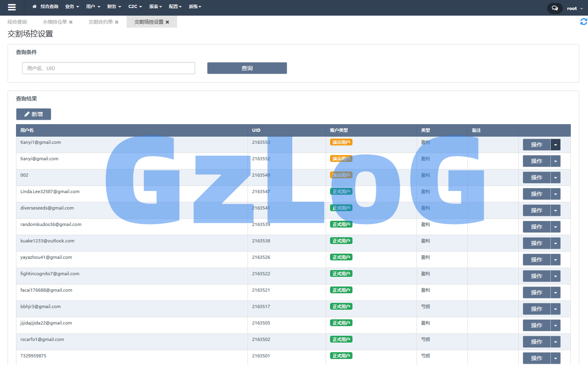Open dropdown caret for Linda.Lee32587@gmail.com row
This screenshot has height=365, width=588.
click(x=555, y=194)
